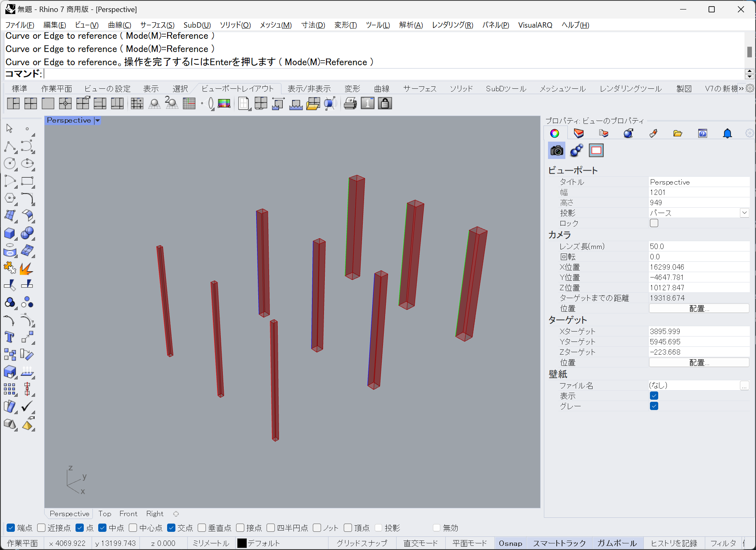Open the ソリッド(O) menu

coord(235,25)
